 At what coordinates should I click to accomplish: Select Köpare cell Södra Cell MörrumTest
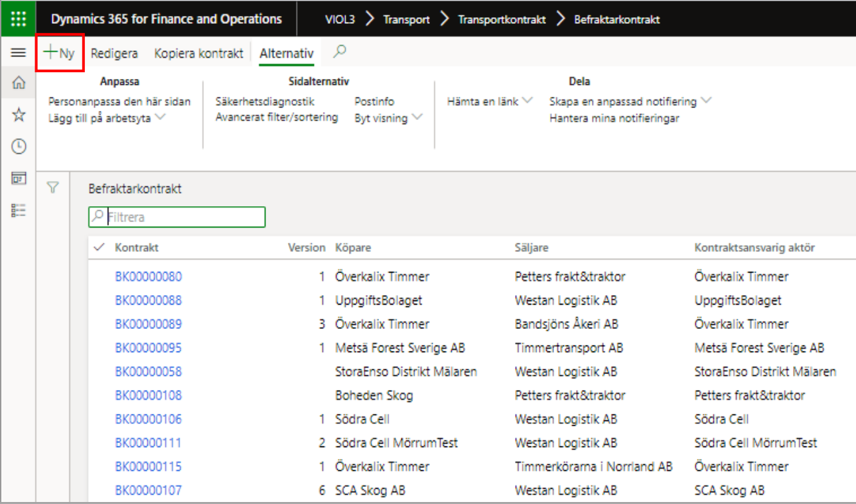(397, 443)
